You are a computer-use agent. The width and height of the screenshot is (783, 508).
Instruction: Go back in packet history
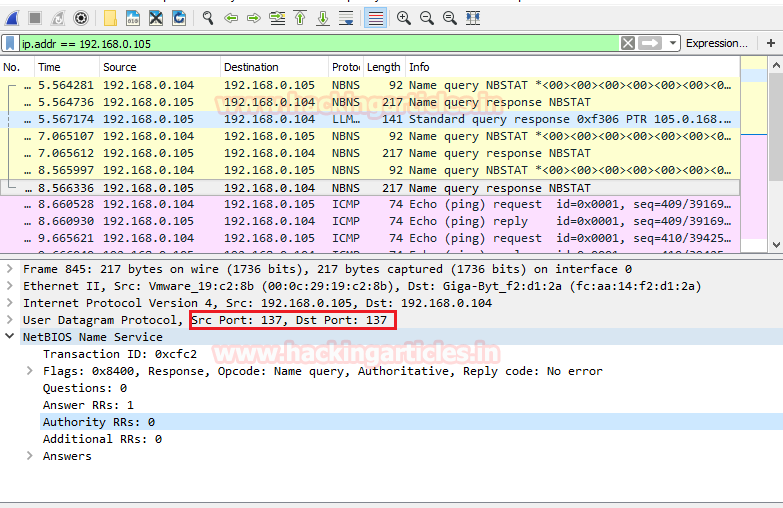(231, 18)
